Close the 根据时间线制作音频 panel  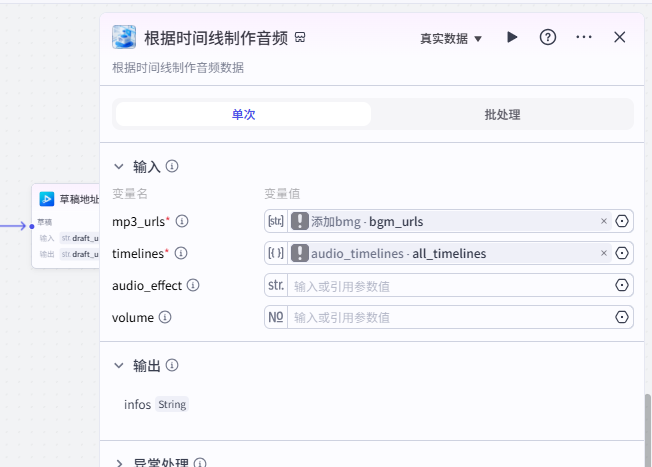tap(620, 37)
